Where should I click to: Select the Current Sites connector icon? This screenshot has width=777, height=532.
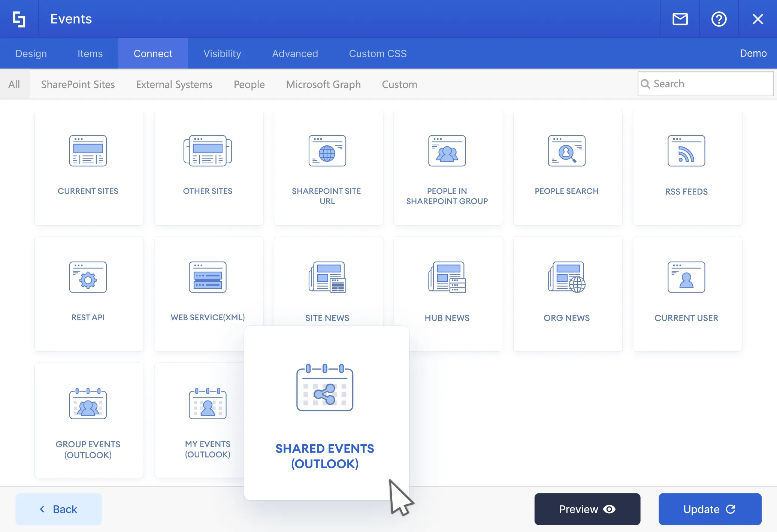click(x=88, y=151)
